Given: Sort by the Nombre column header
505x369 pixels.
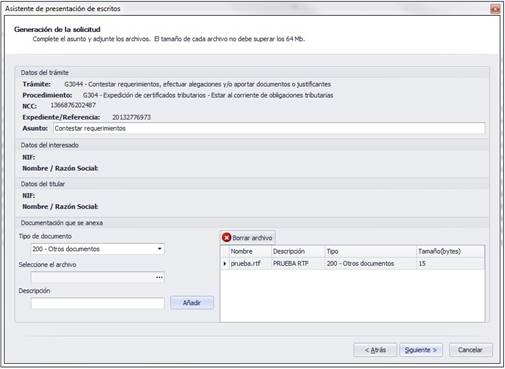Looking at the screenshot, I should [x=250, y=251].
